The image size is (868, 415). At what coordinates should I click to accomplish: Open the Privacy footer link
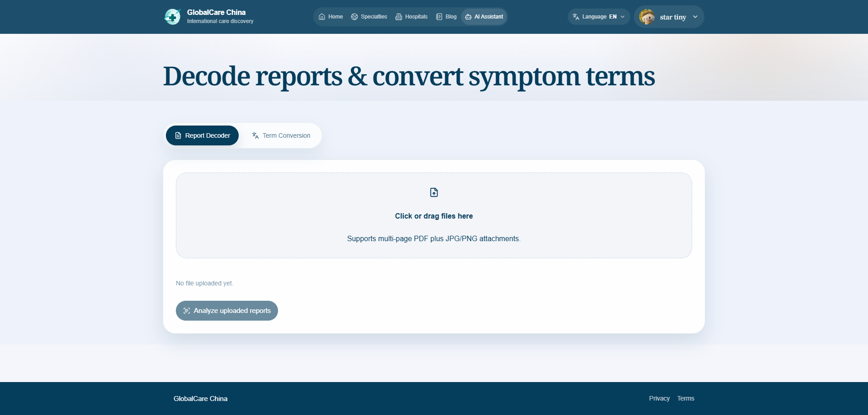click(659, 398)
